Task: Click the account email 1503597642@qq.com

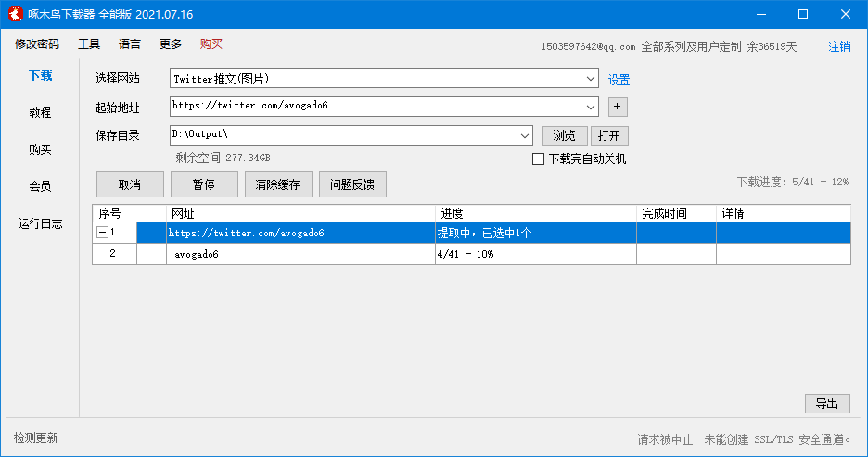Action: pos(589,47)
